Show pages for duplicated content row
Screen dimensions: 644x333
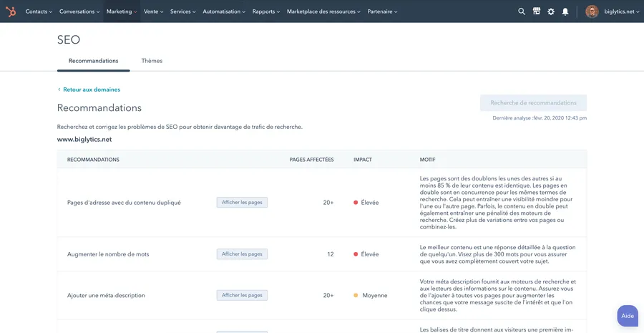[242, 202]
